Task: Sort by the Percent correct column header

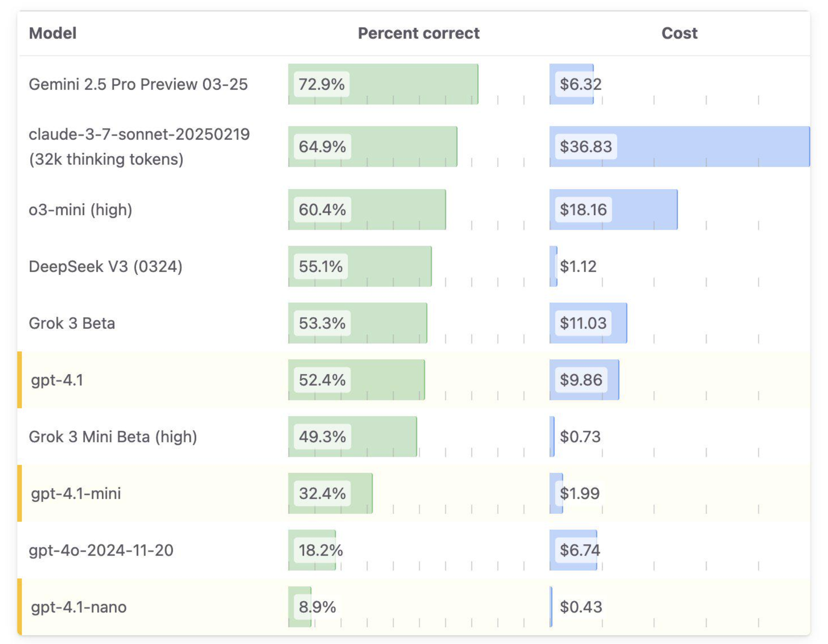Action: 418,33
